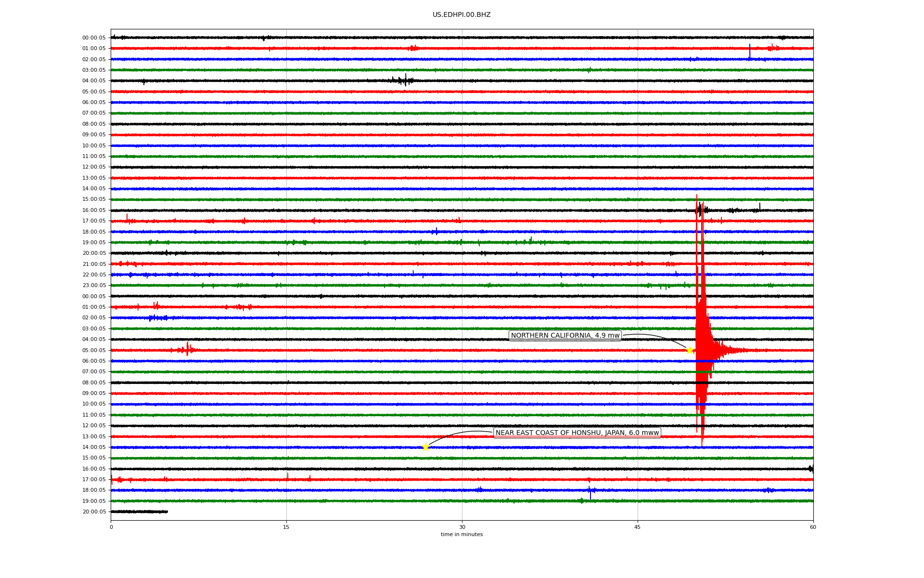This screenshot has width=924, height=578.
Task: Click the NORTHERN CALIFORNIA 4.9 mw label
Action: click(x=565, y=336)
